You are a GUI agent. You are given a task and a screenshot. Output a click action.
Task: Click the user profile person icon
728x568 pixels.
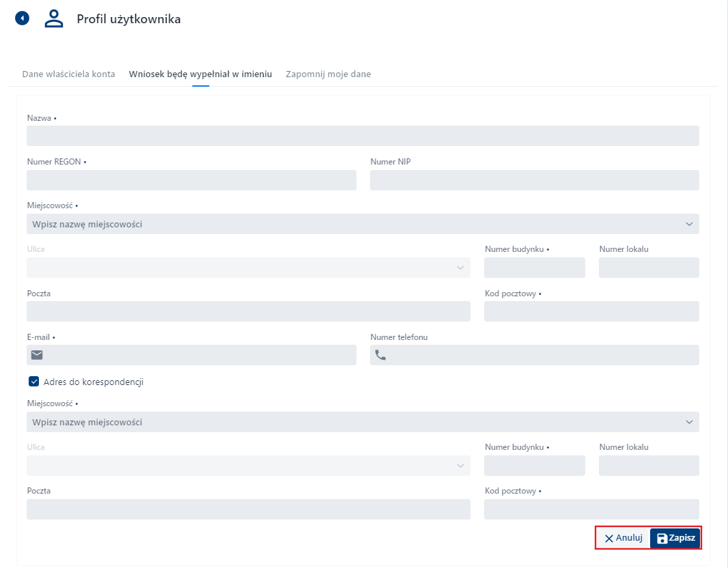(x=54, y=19)
